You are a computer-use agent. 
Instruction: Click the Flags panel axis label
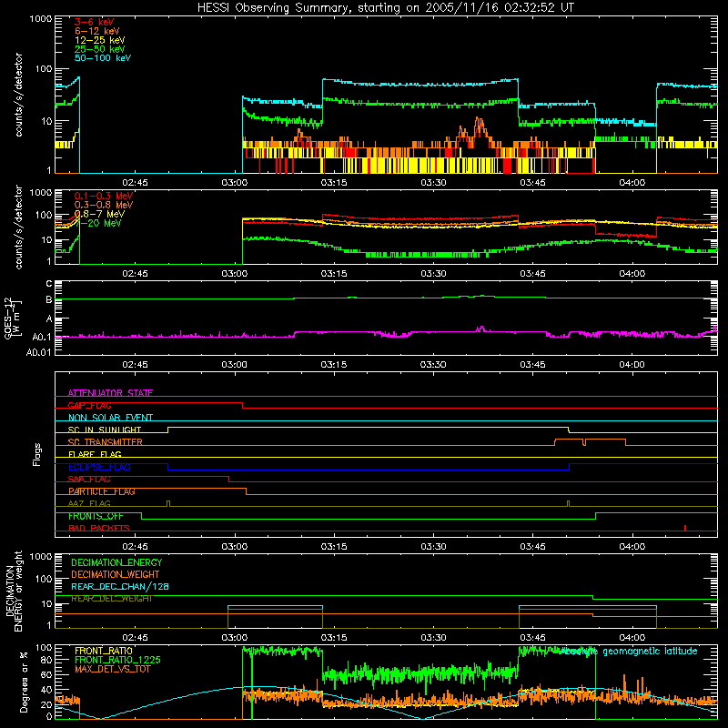click(37, 454)
